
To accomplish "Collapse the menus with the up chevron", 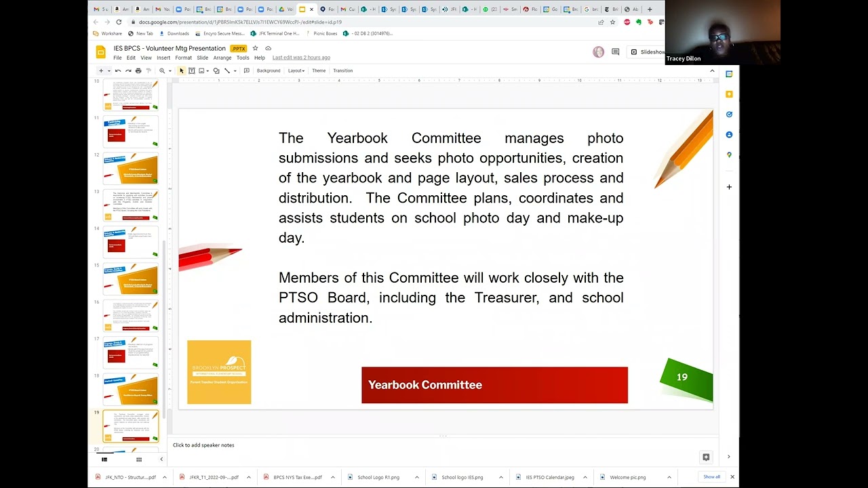I will pyautogui.click(x=712, y=70).
